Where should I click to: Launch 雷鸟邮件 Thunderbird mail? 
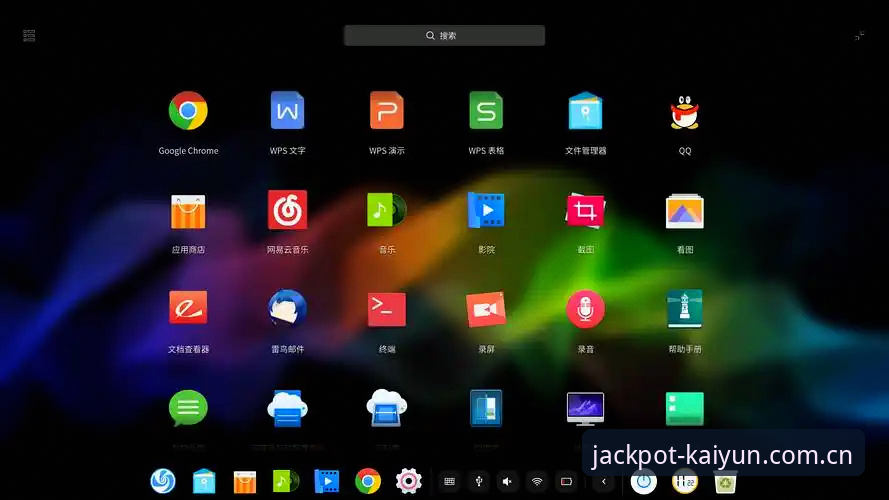(287, 309)
